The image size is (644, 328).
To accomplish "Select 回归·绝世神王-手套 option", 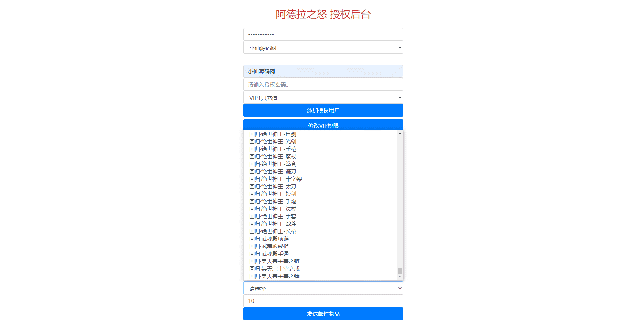I will pyautogui.click(x=320, y=217).
